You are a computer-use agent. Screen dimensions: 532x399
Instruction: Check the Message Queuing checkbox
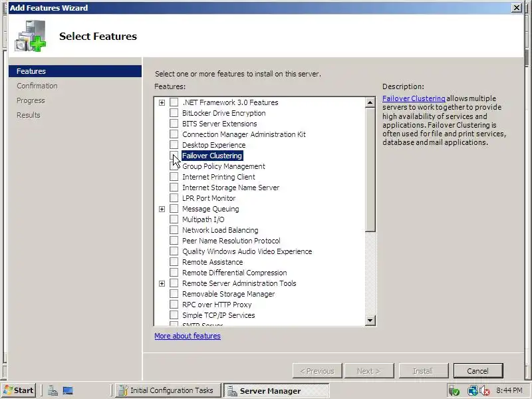coord(174,209)
